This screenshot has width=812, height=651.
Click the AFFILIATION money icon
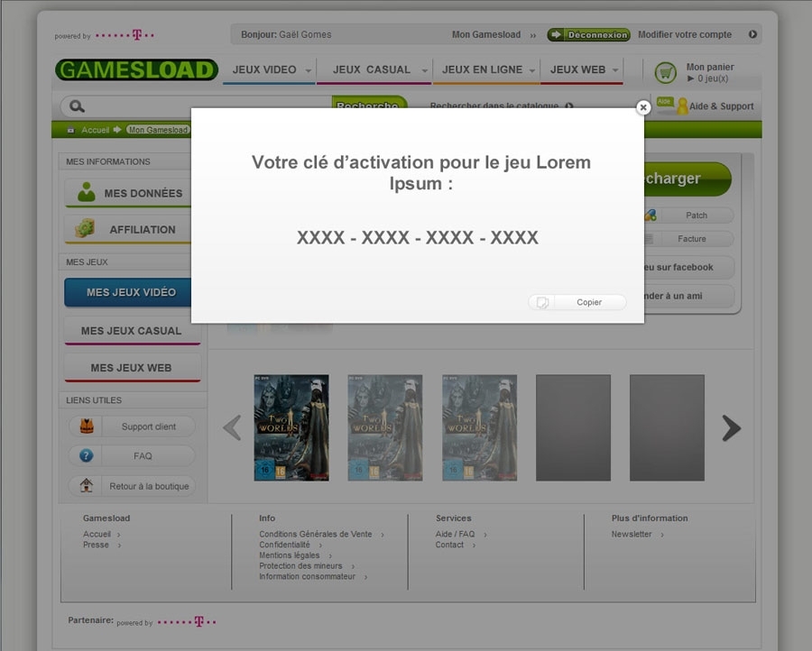85,228
